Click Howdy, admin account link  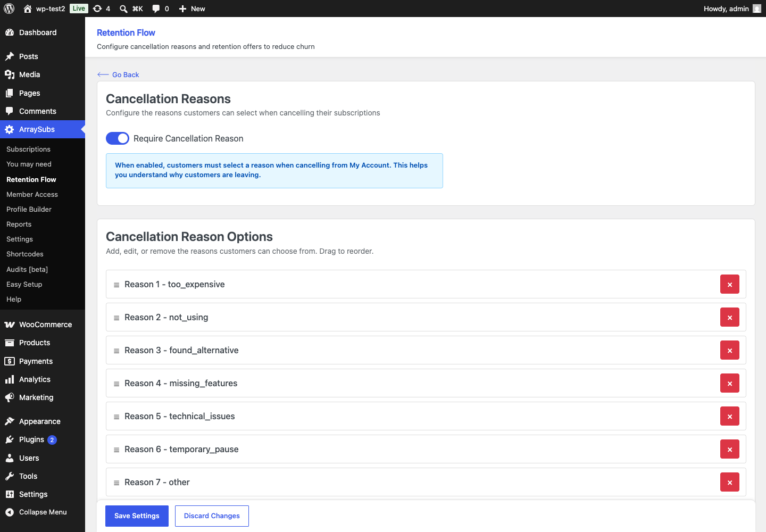point(732,9)
